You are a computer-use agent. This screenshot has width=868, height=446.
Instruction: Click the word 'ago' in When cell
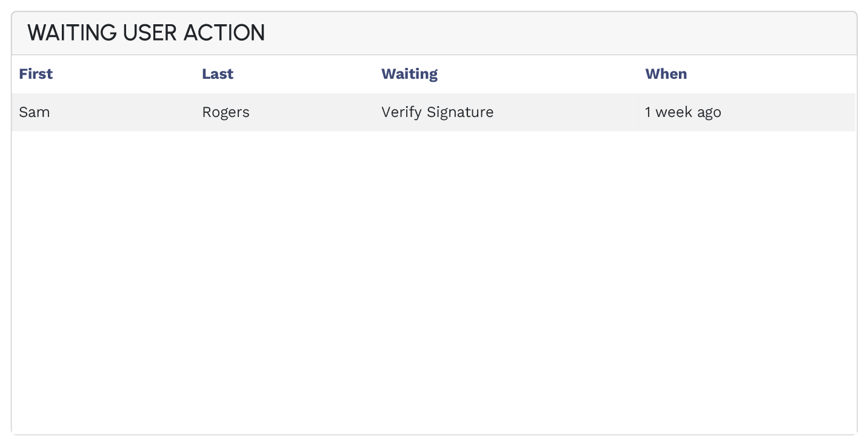pos(707,112)
